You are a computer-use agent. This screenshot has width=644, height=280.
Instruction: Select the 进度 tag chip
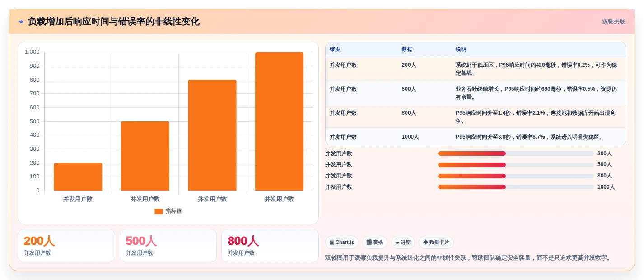(403, 243)
